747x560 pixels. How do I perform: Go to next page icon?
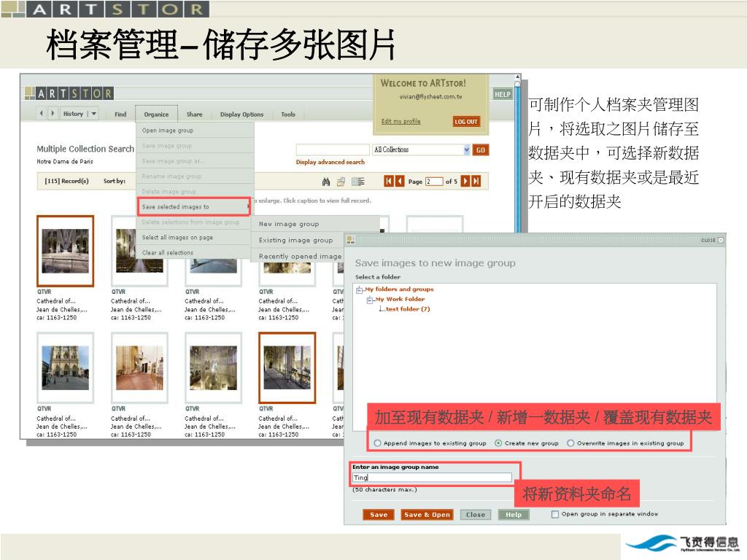pyautogui.click(x=465, y=181)
